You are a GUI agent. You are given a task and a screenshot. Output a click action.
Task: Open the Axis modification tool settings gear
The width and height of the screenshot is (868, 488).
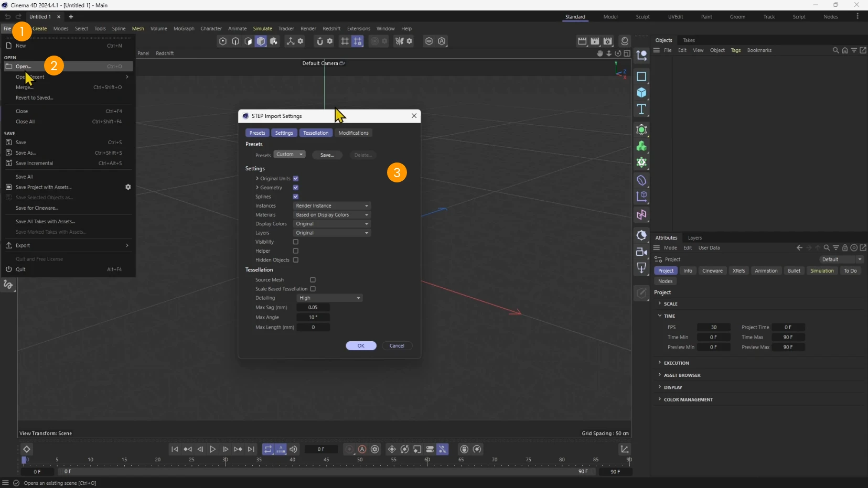point(301,41)
